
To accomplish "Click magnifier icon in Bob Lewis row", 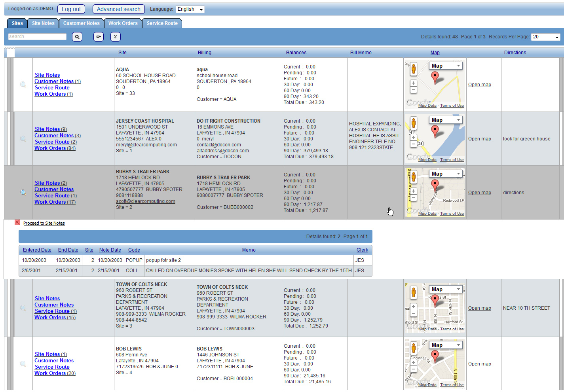I will (x=23, y=364).
